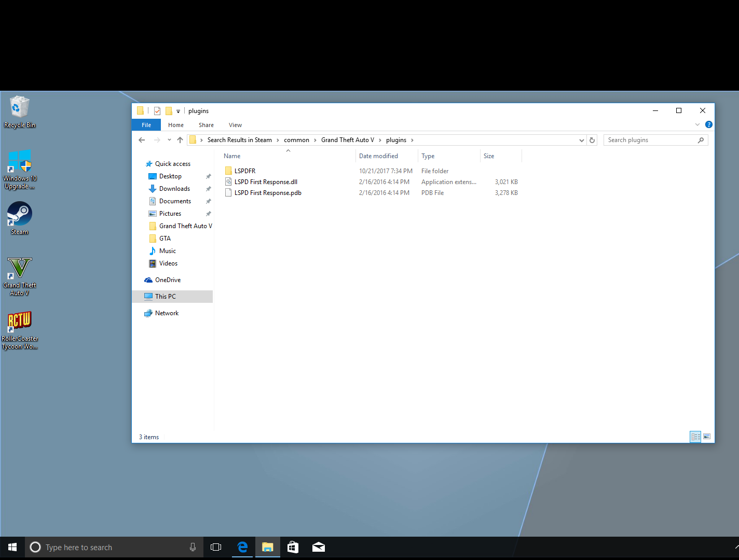This screenshot has width=739, height=560.
Task: Open Downloads in navigation pane
Action: [174, 189]
